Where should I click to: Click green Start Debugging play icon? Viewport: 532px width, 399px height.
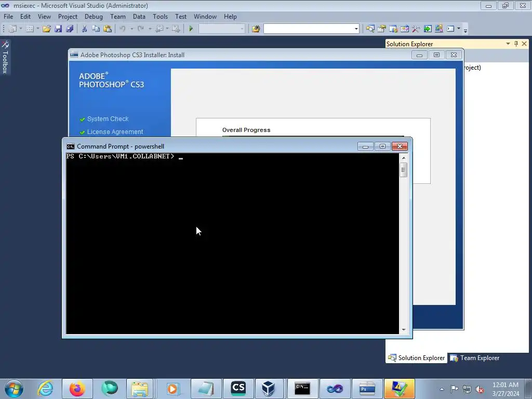[x=191, y=29]
